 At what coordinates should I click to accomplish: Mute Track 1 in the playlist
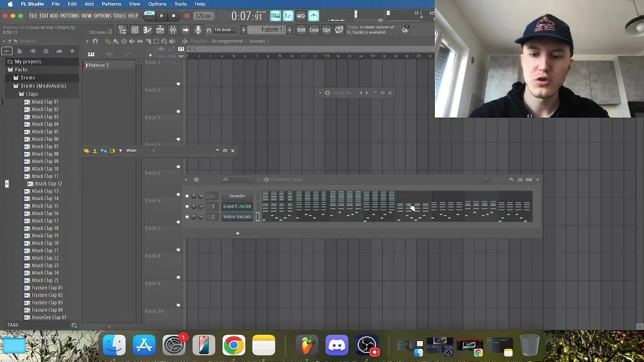tap(178, 84)
